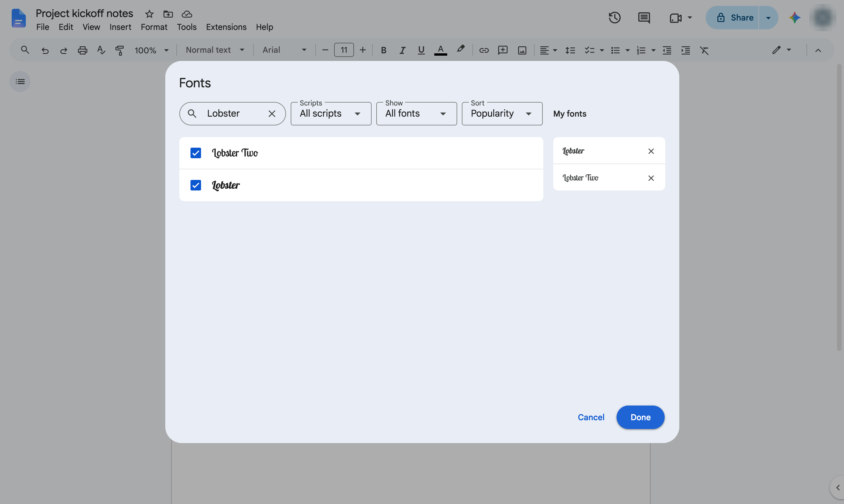Open the Normal text style dropdown
The height and width of the screenshot is (504, 844).
[x=215, y=50]
